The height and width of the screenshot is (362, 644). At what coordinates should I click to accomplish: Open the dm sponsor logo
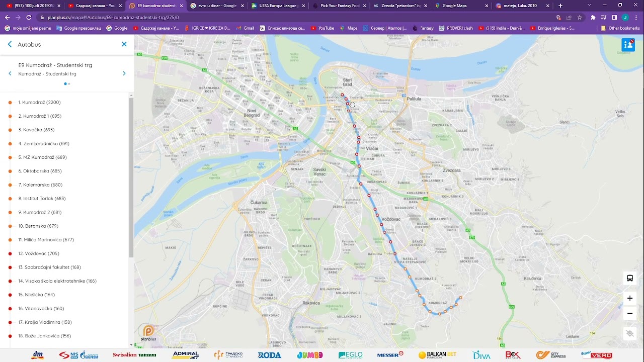tap(38, 355)
